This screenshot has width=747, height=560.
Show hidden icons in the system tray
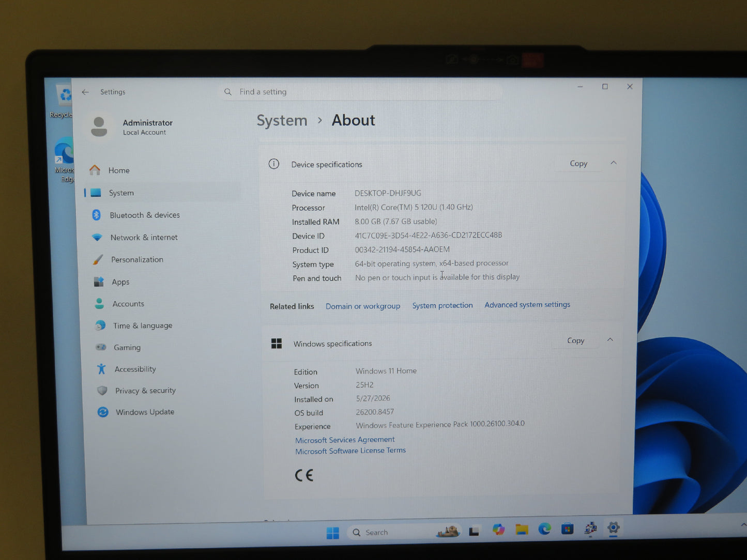point(743,525)
